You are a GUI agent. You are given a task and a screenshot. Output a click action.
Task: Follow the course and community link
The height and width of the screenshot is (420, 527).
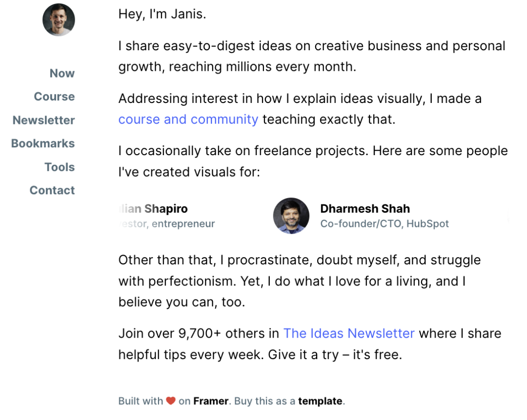pos(188,120)
